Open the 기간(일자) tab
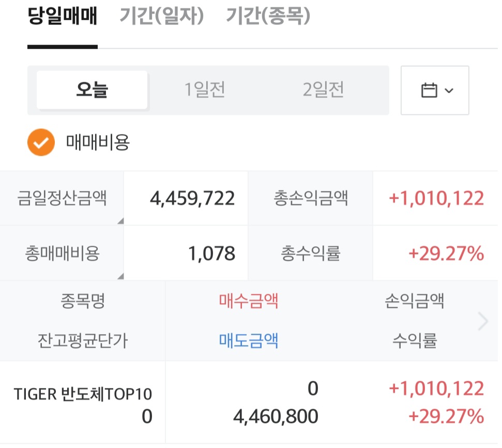The image size is (502, 448). 162,17
